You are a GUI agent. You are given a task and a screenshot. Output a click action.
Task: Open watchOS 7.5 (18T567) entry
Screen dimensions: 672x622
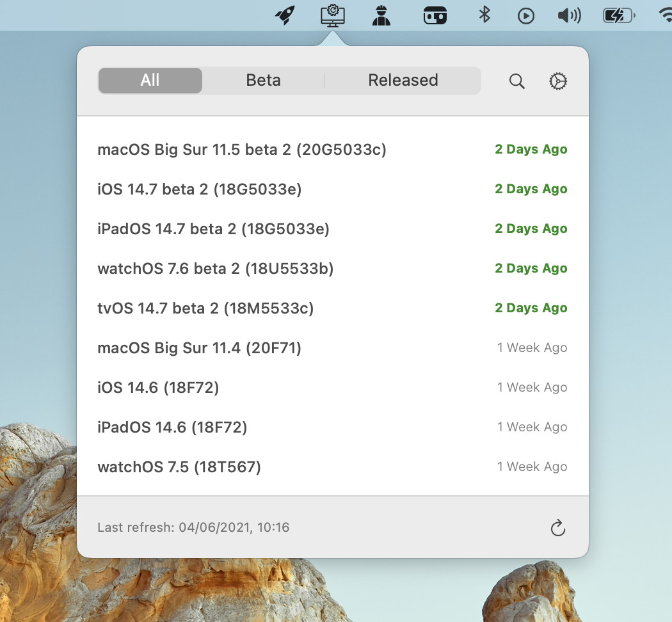(x=333, y=467)
